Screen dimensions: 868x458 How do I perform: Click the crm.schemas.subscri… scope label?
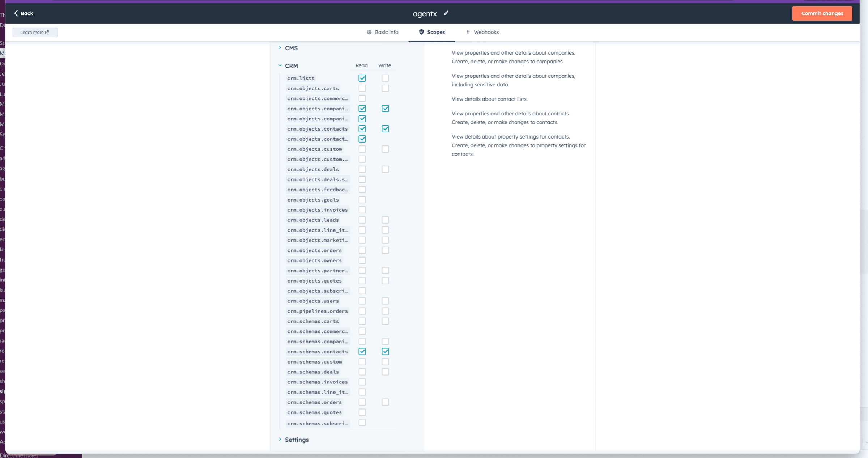pos(318,424)
